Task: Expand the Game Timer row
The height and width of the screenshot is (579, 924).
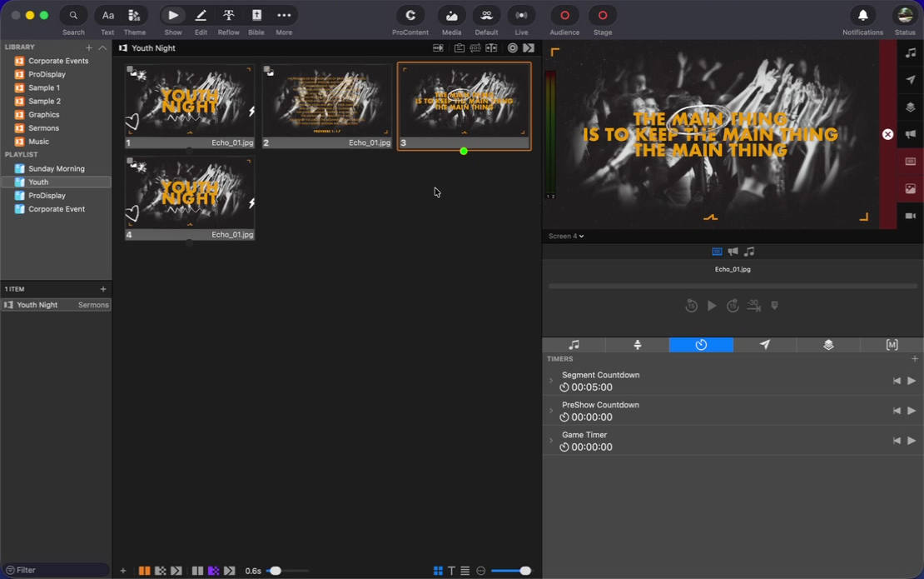Action: point(551,441)
